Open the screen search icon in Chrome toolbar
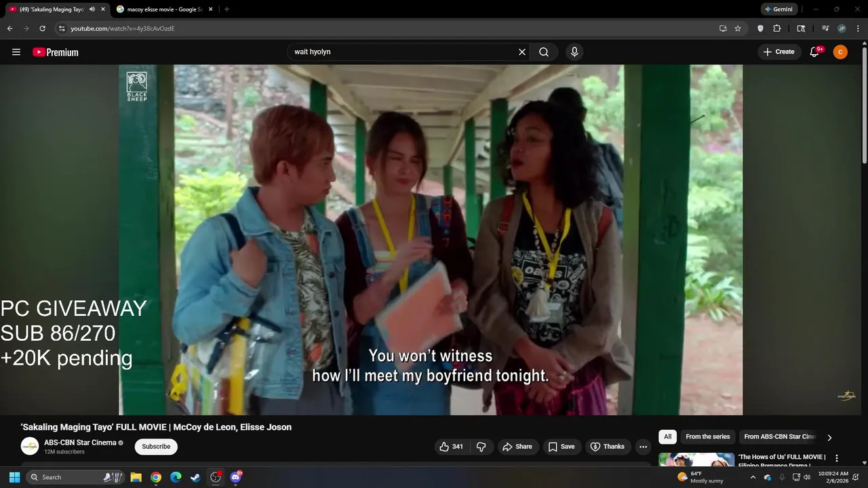Viewport: 868px width, 488px height. pos(801,28)
